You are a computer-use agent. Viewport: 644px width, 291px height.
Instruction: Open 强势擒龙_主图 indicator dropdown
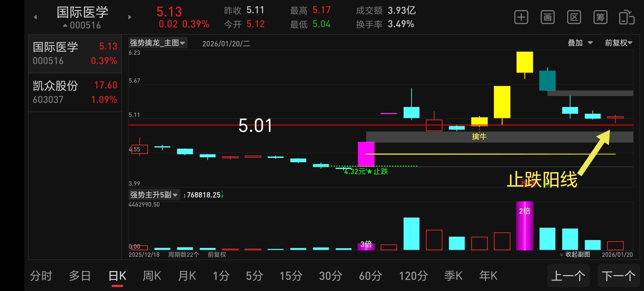(157, 43)
